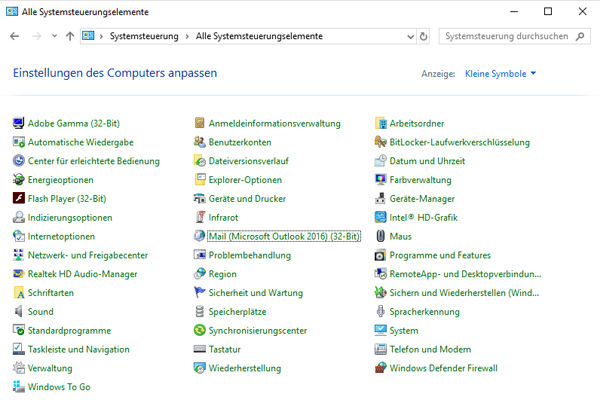
Task: Open the Taskleiste und Navigation link
Action: (78, 349)
